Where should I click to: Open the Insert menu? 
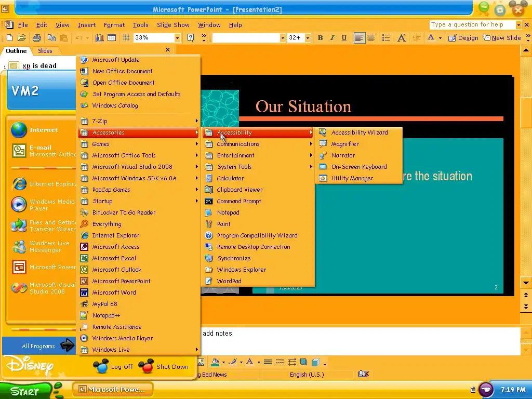click(x=87, y=25)
